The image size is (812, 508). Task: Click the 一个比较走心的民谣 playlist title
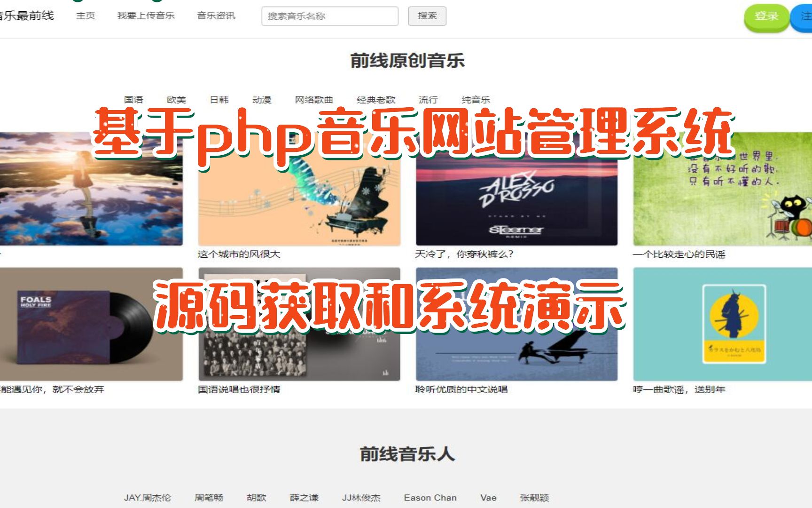(679, 254)
